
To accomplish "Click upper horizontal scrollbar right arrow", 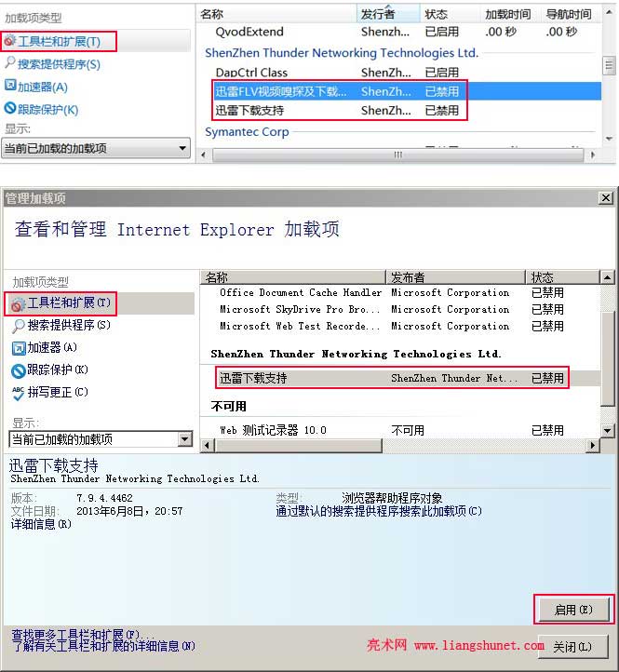I will pos(593,155).
